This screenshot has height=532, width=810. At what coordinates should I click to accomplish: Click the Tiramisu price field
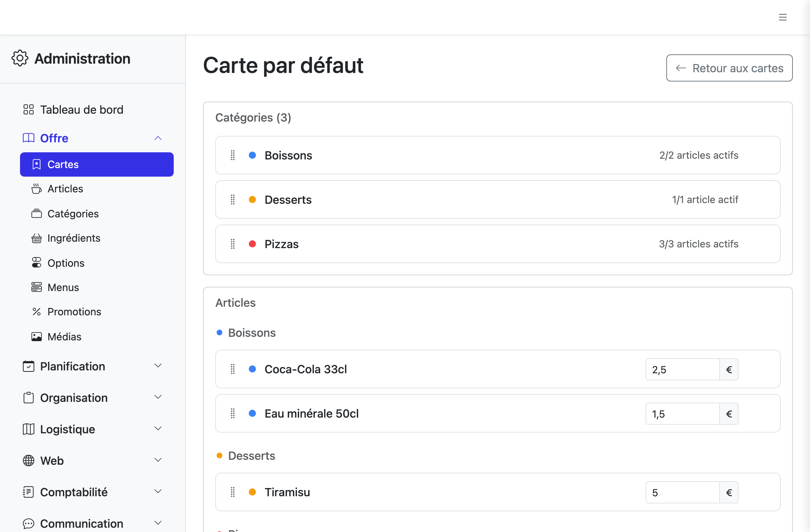pyautogui.click(x=682, y=492)
